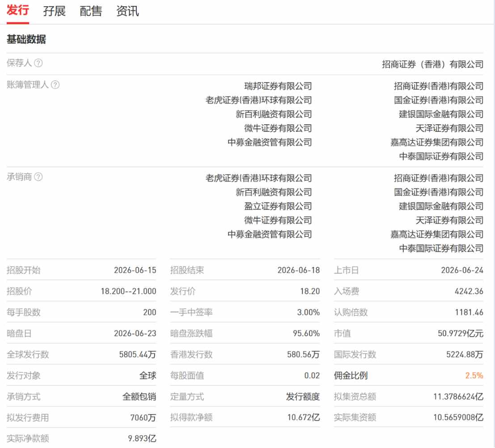Click the 拟集资总额 value 11.3786624亿
495x448 pixels.
[458, 397]
